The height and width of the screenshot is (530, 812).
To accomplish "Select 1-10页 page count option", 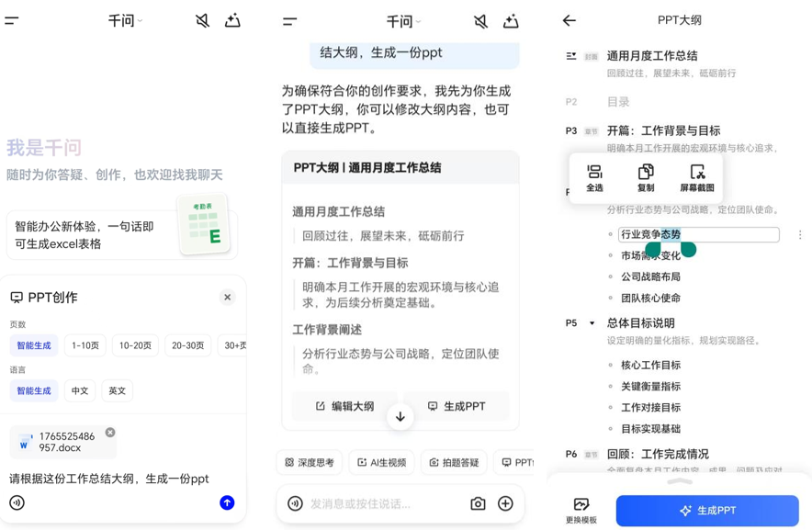I will 85,345.
